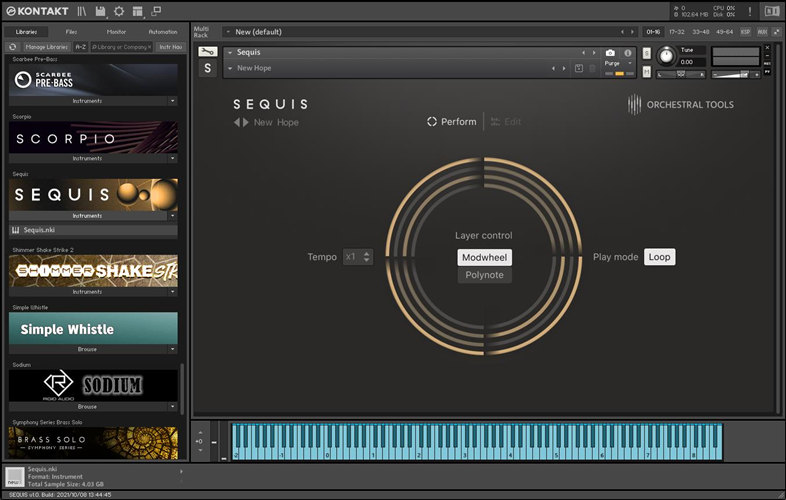Screen dimensions: 786x500
Task: Click the library search input field
Action: (x=120, y=47)
